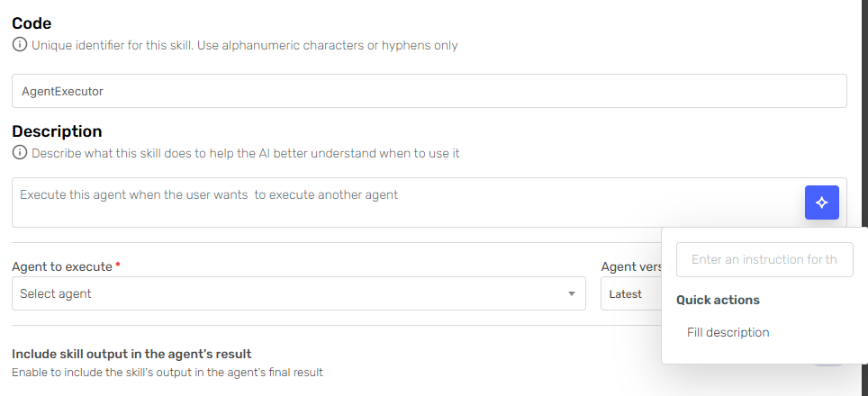Click the red required asterisk after Agent to execute
The image size is (868, 396).
(x=117, y=266)
